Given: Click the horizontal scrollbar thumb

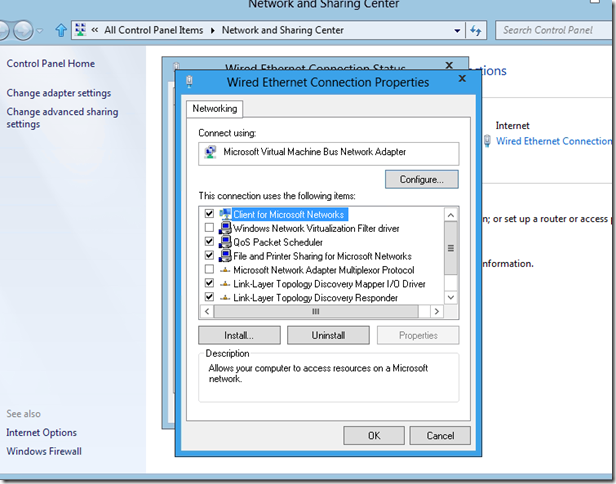Looking at the screenshot, I should 315,312.
